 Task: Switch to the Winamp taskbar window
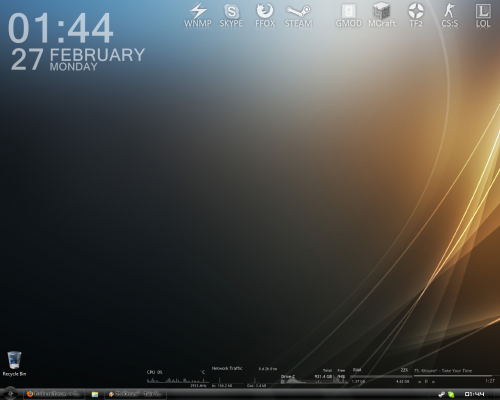(x=136, y=394)
